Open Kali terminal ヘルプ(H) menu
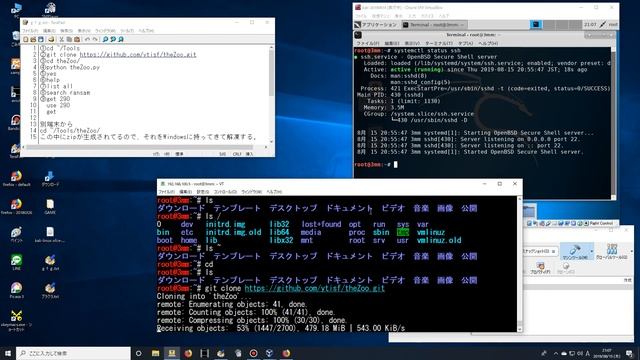Viewport: 640px width, 360px height. (x=488, y=43)
